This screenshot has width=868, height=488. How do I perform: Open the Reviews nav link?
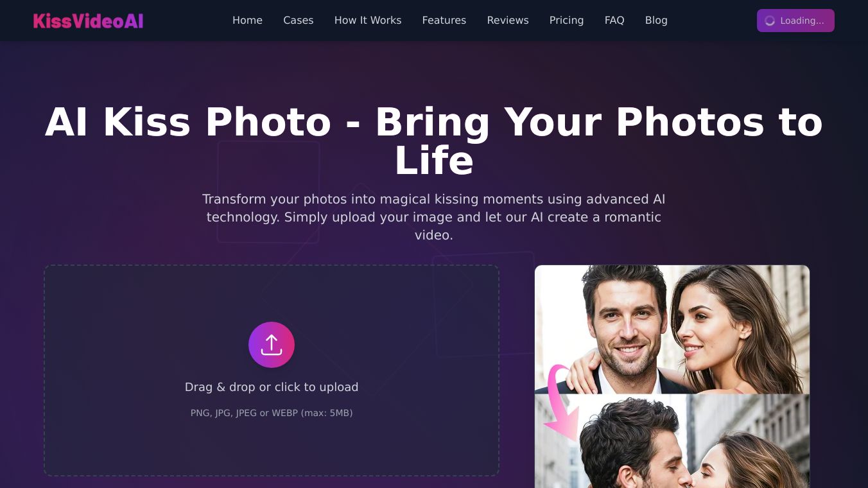(508, 21)
